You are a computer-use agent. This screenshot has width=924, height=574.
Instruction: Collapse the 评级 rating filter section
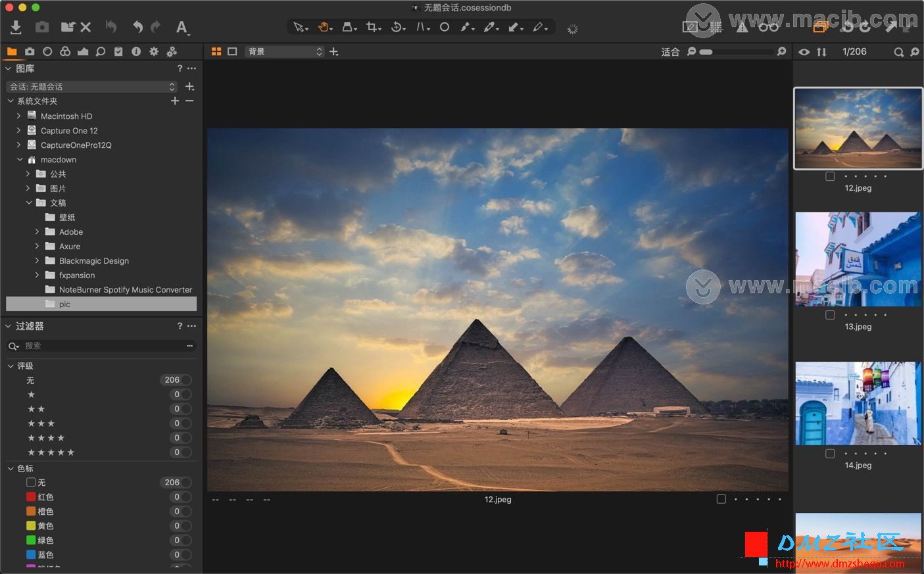pyautogui.click(x=11, y=366)
